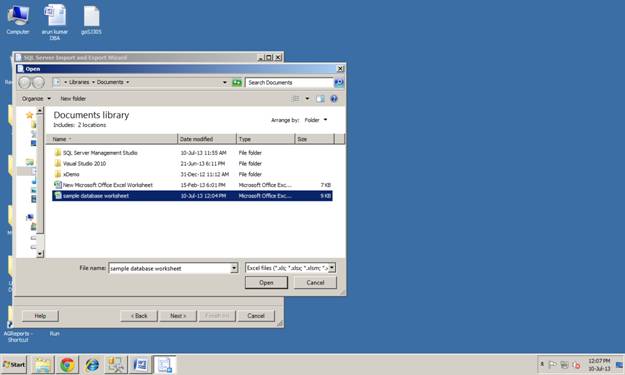Click New folder in the toolbar
The image size is (625, 375).
point(73,98)
